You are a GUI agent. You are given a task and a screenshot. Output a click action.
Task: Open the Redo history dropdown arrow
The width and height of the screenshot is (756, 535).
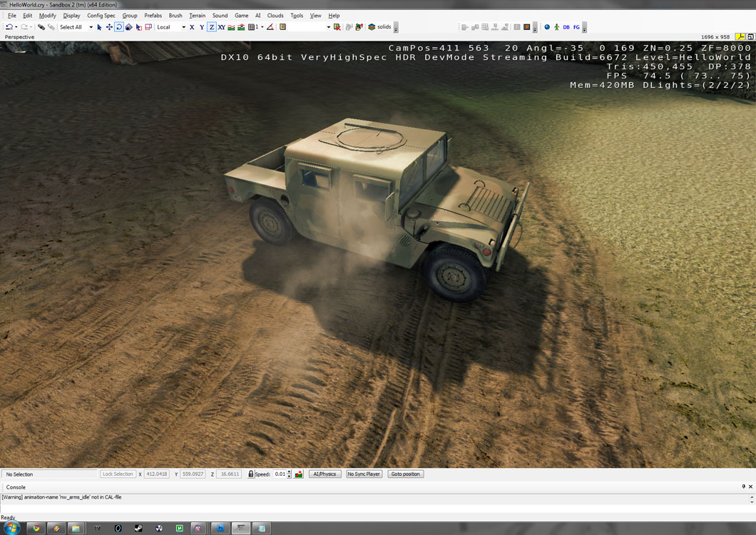click(31, 27)
